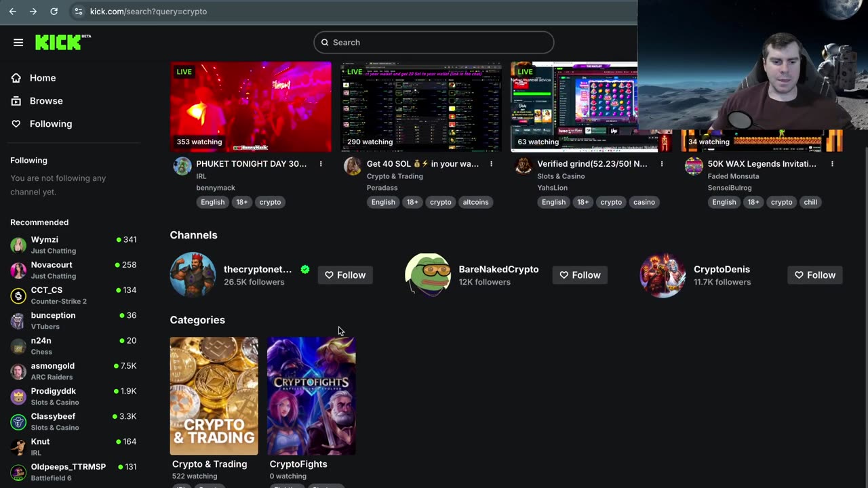This screenshot has height=488, width=868.
Task: Click the '26.5K followers' text
Action: pos(254,282)
